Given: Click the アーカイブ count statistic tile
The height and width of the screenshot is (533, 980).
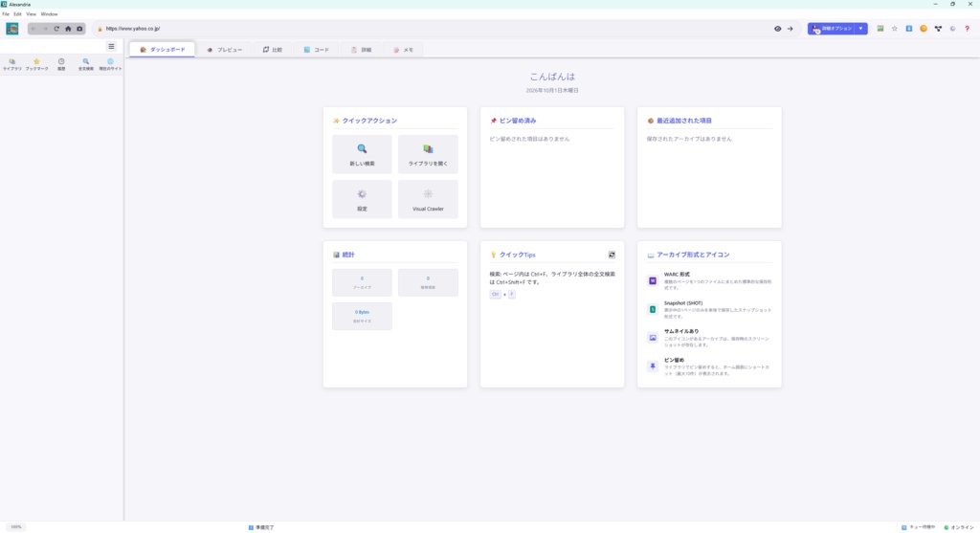Looking at the screenshot, I should click(x=362, y=282).
